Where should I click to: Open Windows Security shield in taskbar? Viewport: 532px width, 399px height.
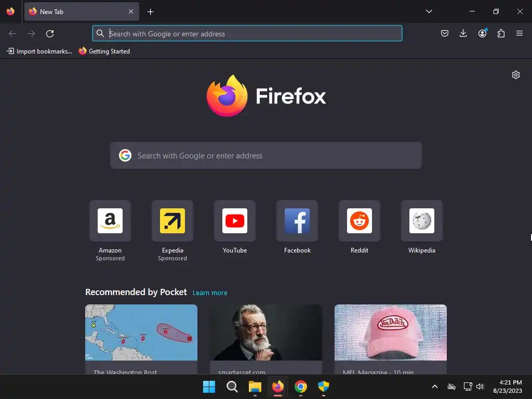pos(324,387)
